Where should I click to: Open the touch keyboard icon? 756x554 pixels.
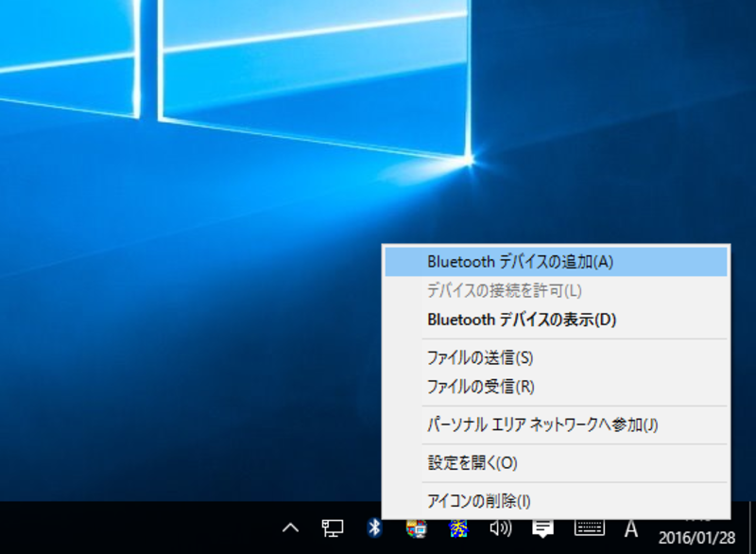point(590,528)
